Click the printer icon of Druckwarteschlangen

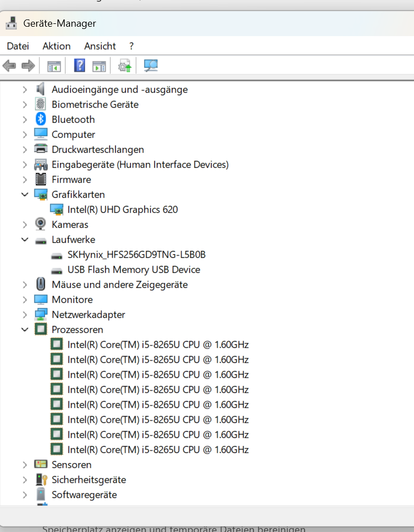pyautogui.click(x=41, y=149)
